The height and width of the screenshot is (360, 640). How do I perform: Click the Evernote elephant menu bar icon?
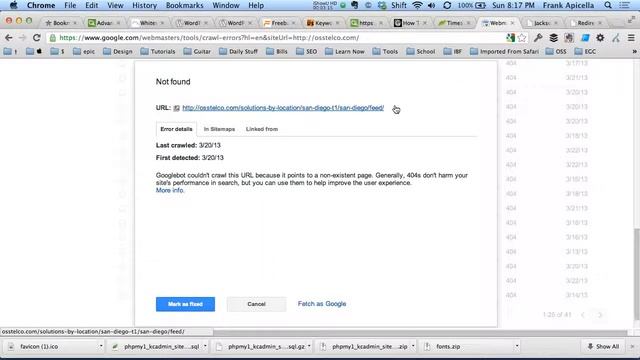click(x=355, y=5)
